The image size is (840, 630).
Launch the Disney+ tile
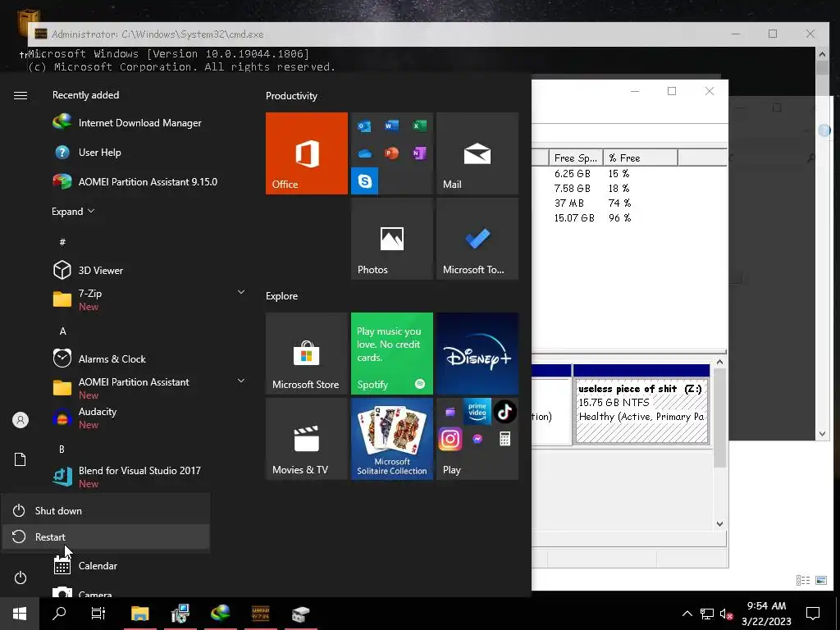(477, 354)
